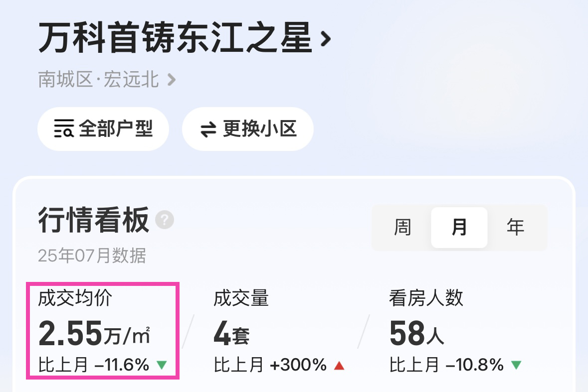Tap the swap arrows icon in 更换小区
Image resolution: width=588 pixels, height=392 pixels.
208,130
